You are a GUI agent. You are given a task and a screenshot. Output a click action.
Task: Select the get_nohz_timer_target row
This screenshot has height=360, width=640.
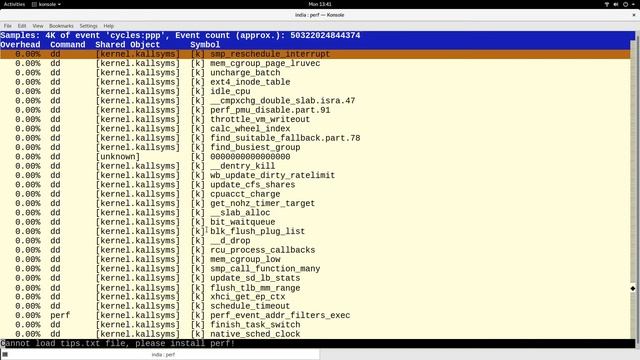(x=315, y=203)
